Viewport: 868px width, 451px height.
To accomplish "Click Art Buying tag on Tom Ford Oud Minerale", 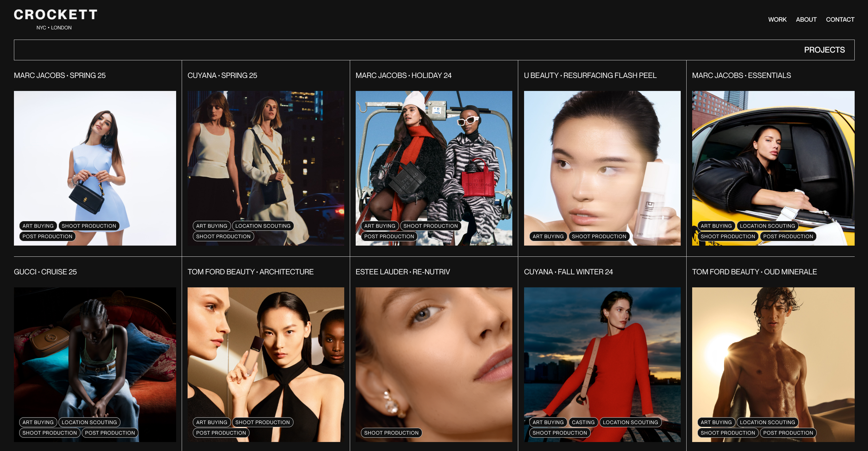I will click(716, 422).
